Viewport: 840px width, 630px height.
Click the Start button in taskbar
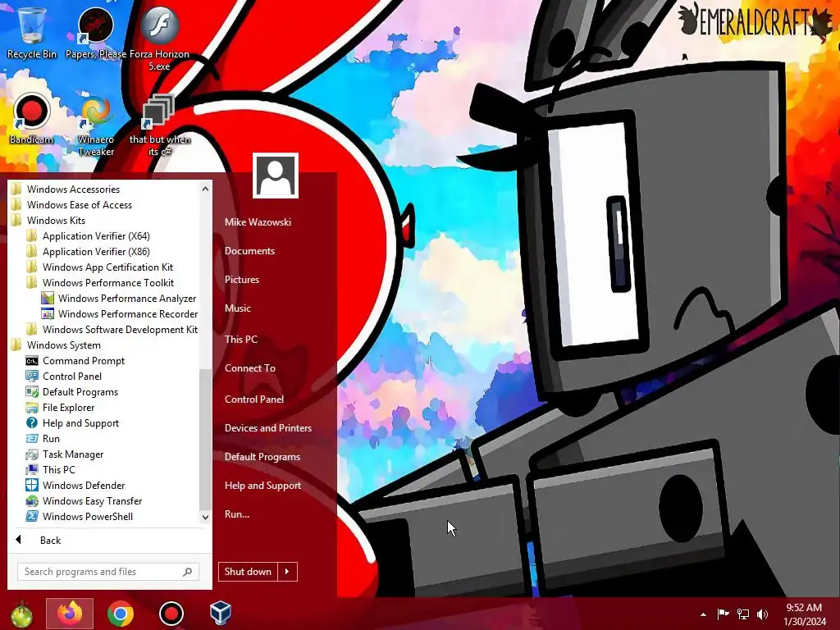[21, 614]
